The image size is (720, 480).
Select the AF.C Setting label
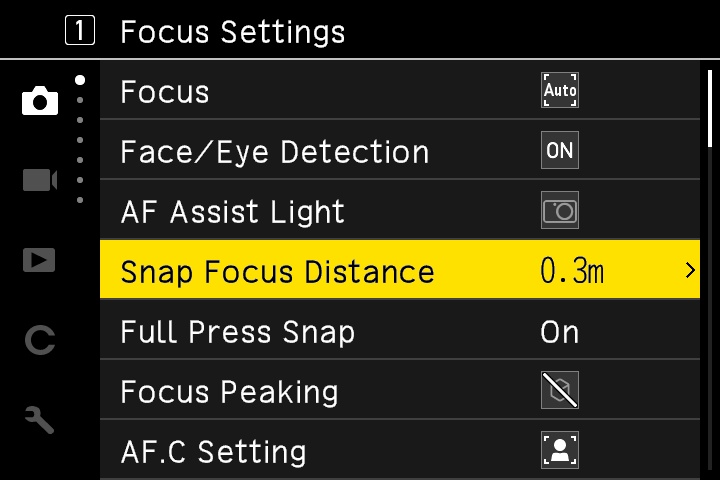click(x=214, y=452)
